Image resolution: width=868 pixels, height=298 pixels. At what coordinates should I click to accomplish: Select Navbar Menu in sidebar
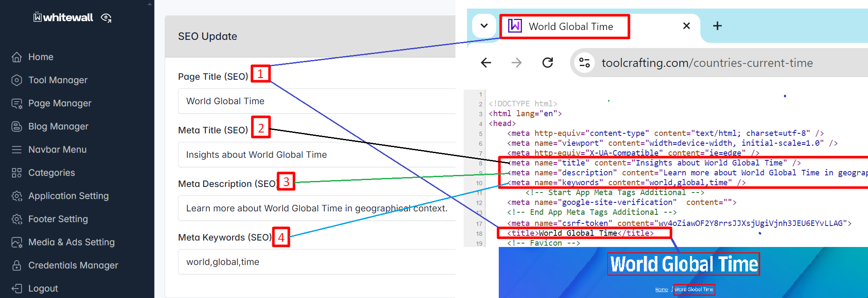57,150
